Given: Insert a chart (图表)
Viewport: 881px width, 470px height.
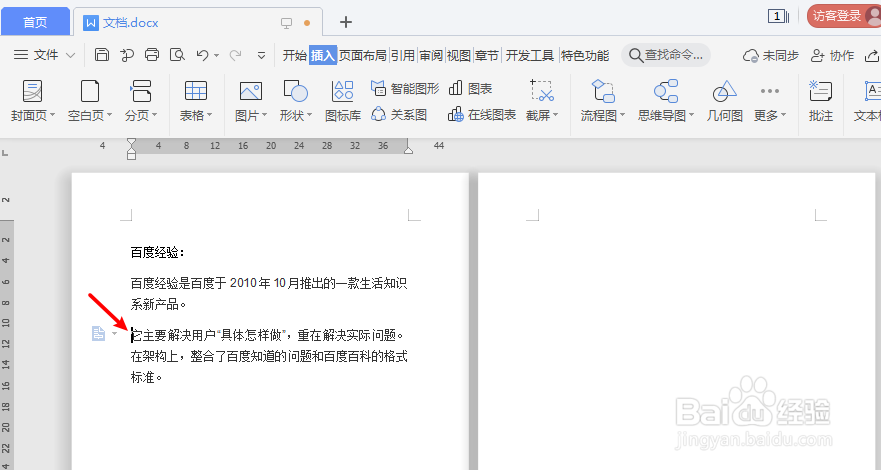Looking at the screenshot, I should (x=471, y=89).
